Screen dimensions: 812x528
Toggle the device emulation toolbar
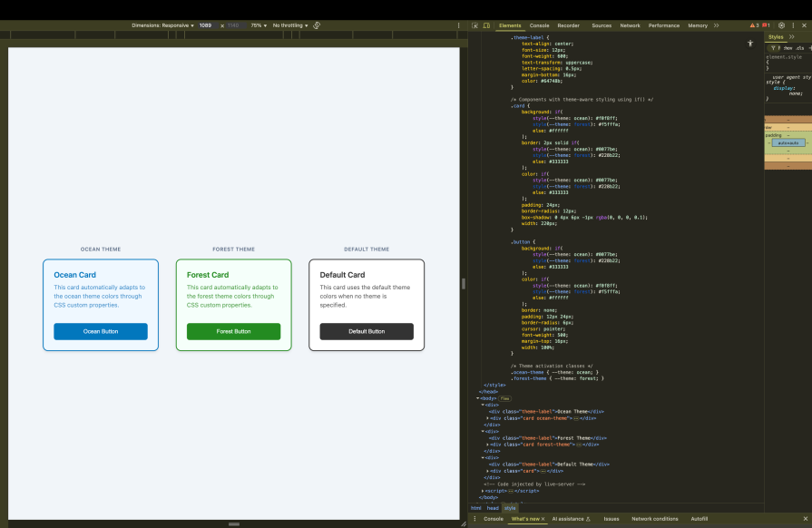(x=485, y=25)
